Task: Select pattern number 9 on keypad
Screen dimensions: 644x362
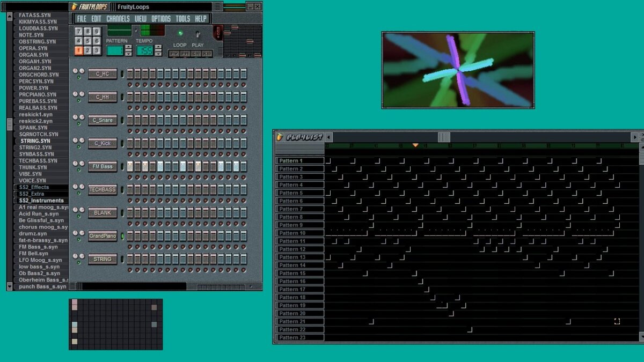Action: point(97,31)
